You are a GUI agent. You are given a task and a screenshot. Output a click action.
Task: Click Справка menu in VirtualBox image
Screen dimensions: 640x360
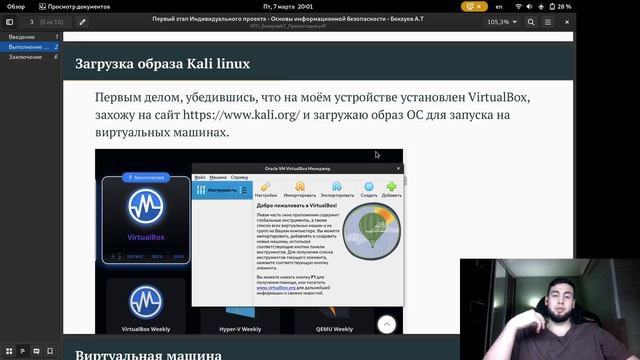point(239,178)
